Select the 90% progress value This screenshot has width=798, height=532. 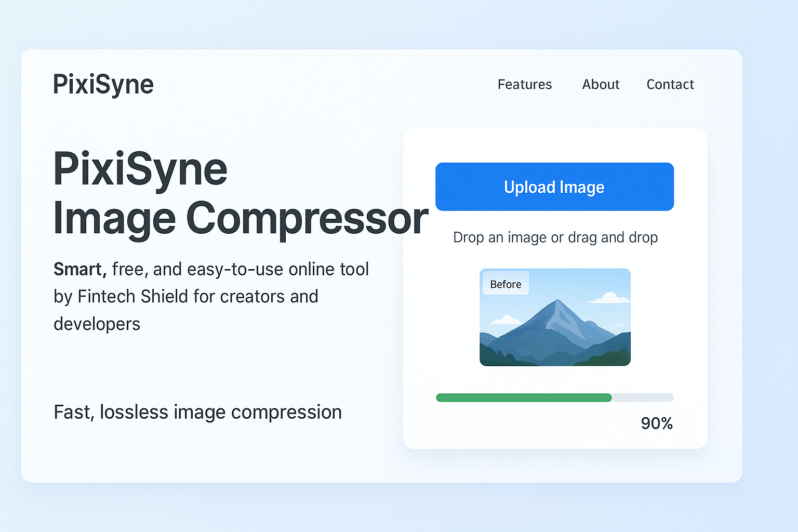click(656, 423)
